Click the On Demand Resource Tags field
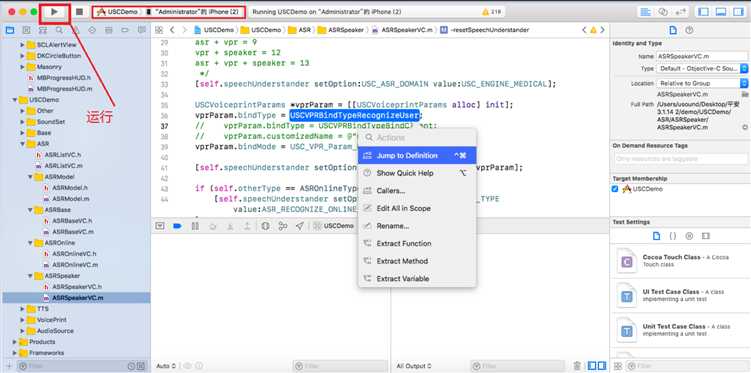Image resolution: width=751 pixels, height=373 pixels. click(681, 158)
